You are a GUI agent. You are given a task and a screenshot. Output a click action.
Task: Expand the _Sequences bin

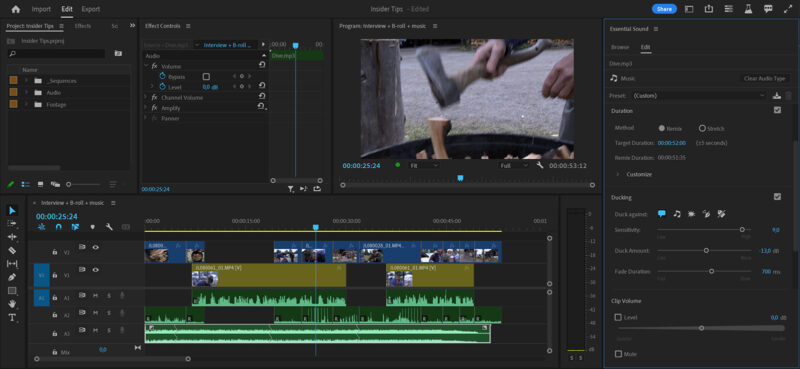(x=26, y=81)
